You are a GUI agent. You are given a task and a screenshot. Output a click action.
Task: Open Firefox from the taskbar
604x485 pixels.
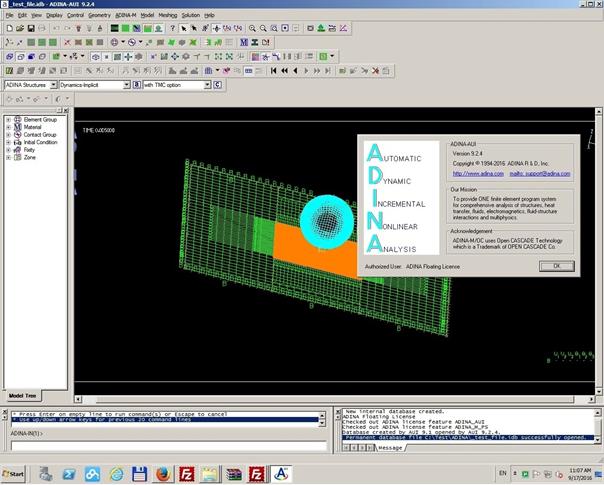tap(163, 474)
